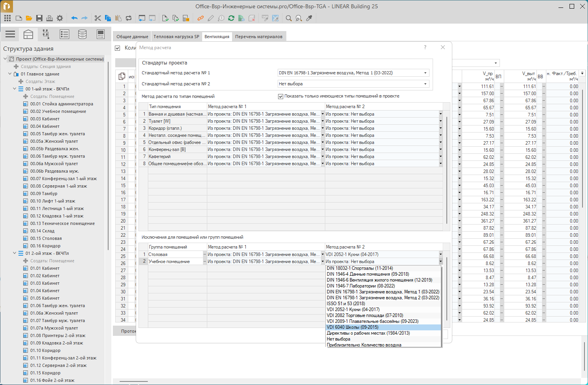Collapse the '01 Главное здание' tree node

coord(10,74)
